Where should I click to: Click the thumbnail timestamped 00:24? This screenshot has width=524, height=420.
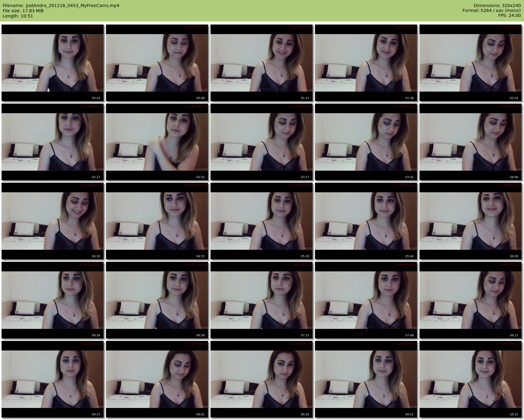(52, 63)
